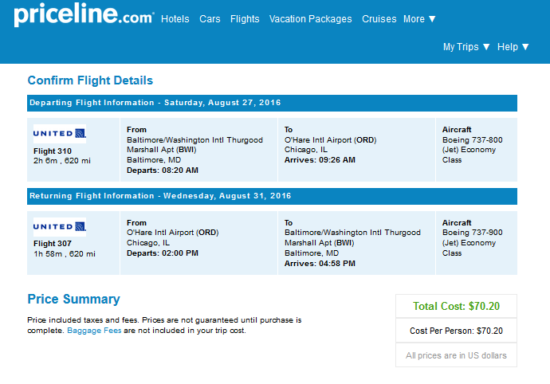
Task: Go to the Hotels section
Action: (x=175, y=19)
